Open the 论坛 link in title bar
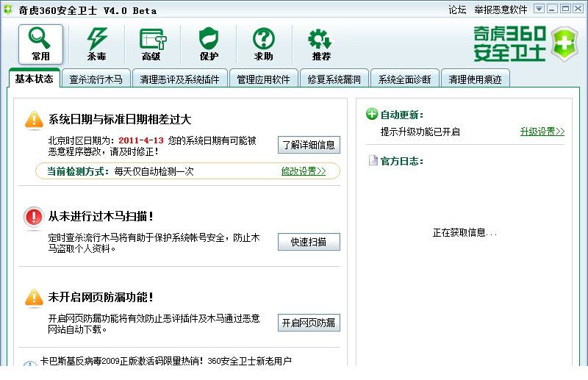Screen dimensions: 588x380 (457, 10)
